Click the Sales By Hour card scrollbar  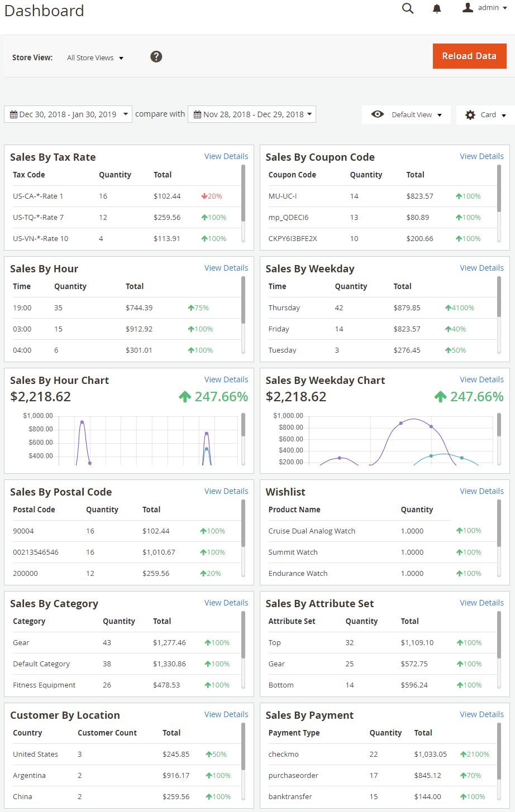pyautogui.click(x=243, y=300)
